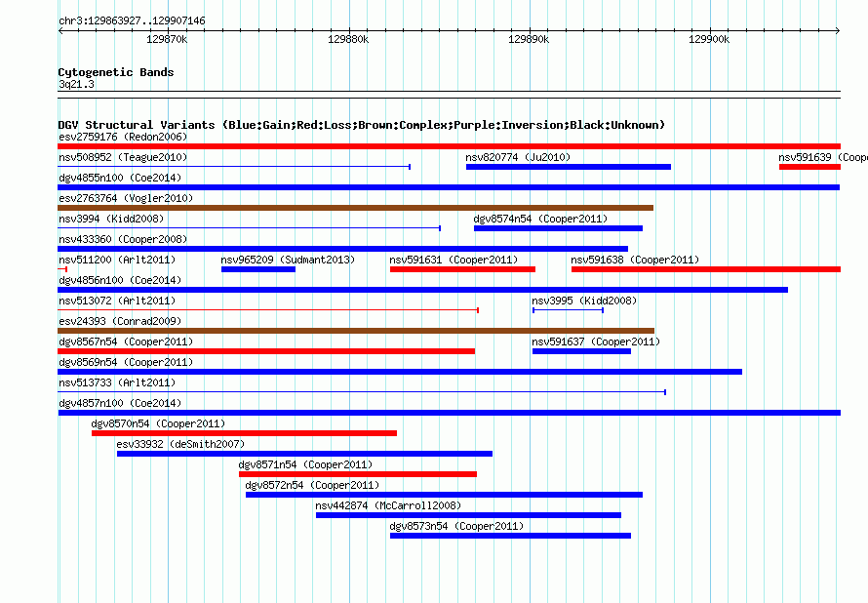
Task: Click the nsv591639 variant label at right edge
Action: tap(822, 157)
